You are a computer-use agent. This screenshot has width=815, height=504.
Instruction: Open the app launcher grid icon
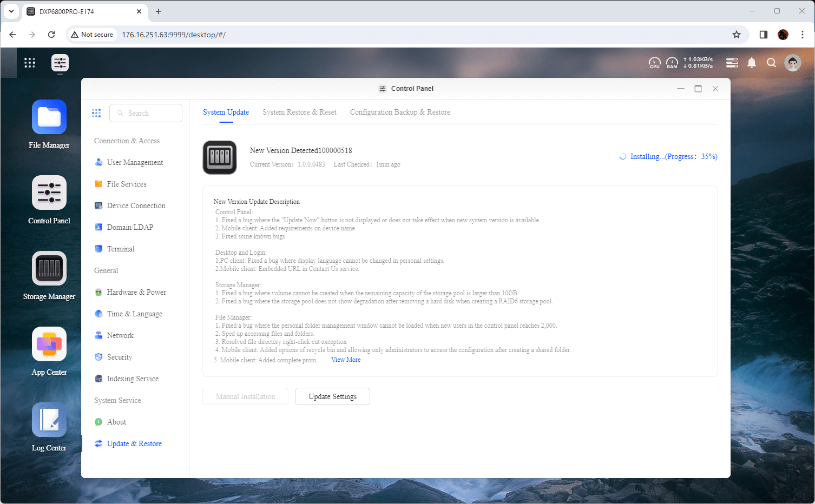click(30, 63)
